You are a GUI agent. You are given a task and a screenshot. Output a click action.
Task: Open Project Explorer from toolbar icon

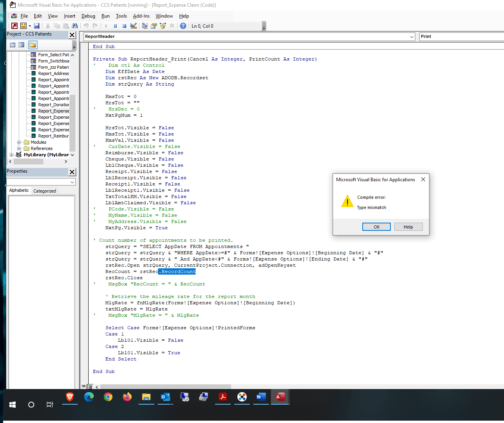tap(145, 26)
